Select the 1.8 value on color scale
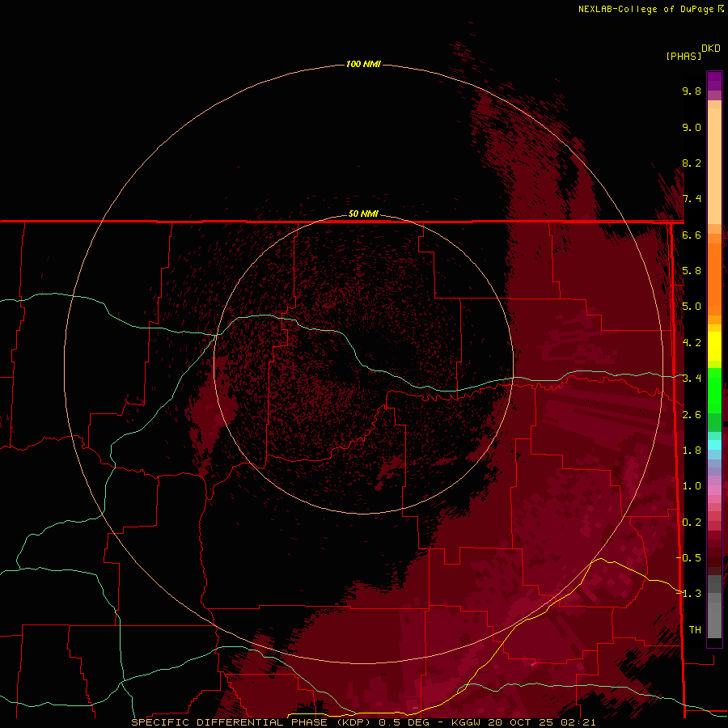Screen dimensions: 728x728 tap(692, 451)
